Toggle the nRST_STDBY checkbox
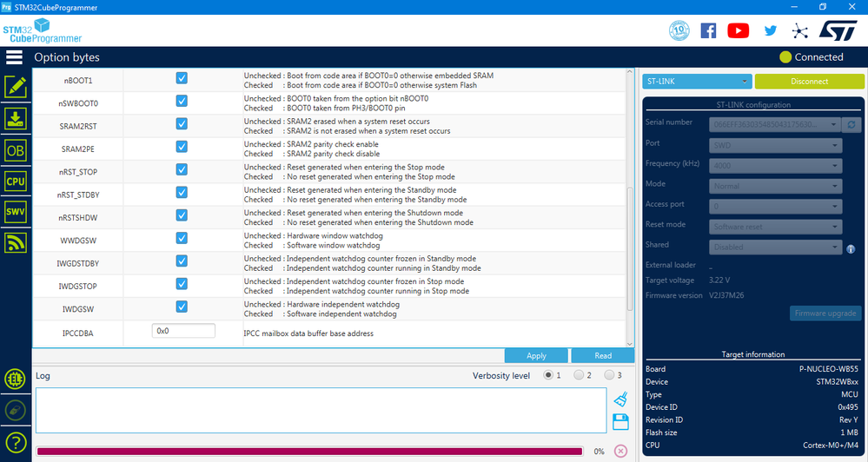 pos(182,192)
